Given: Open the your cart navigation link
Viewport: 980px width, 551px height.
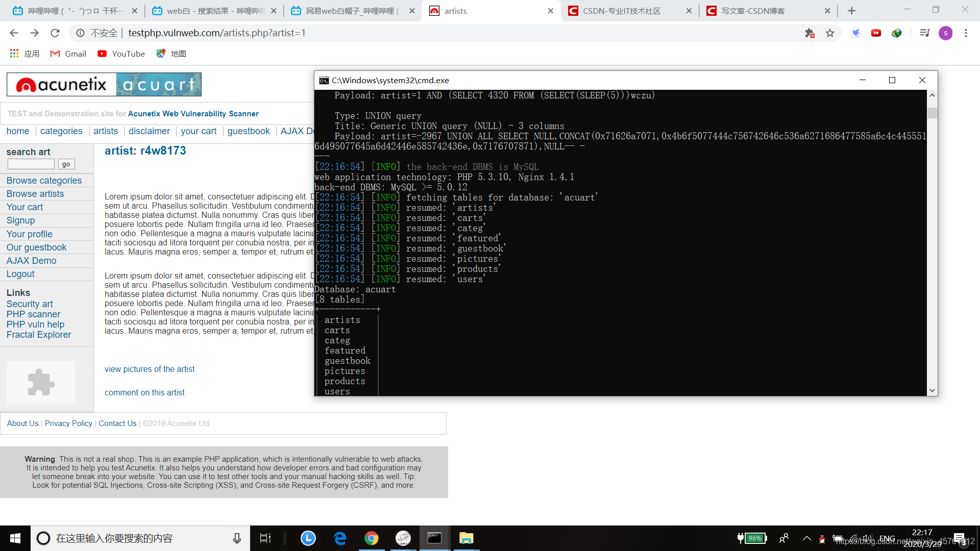Looking at the screenshot, I should pyautogui.click(x=199, y=131).
